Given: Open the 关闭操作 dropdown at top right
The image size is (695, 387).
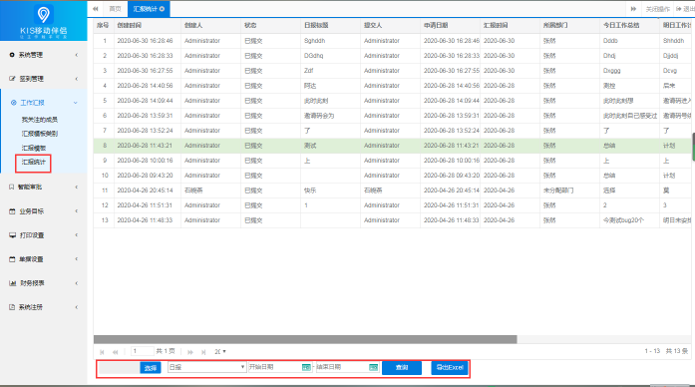Looking at the screenshot, I should pos(657,9).
